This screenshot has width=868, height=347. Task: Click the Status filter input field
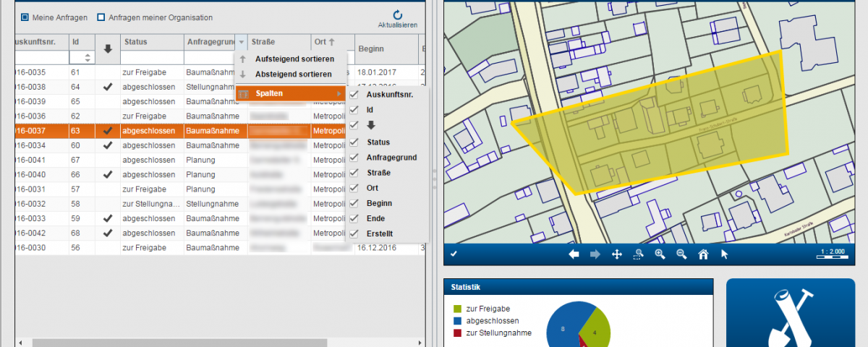coord(152,57)
